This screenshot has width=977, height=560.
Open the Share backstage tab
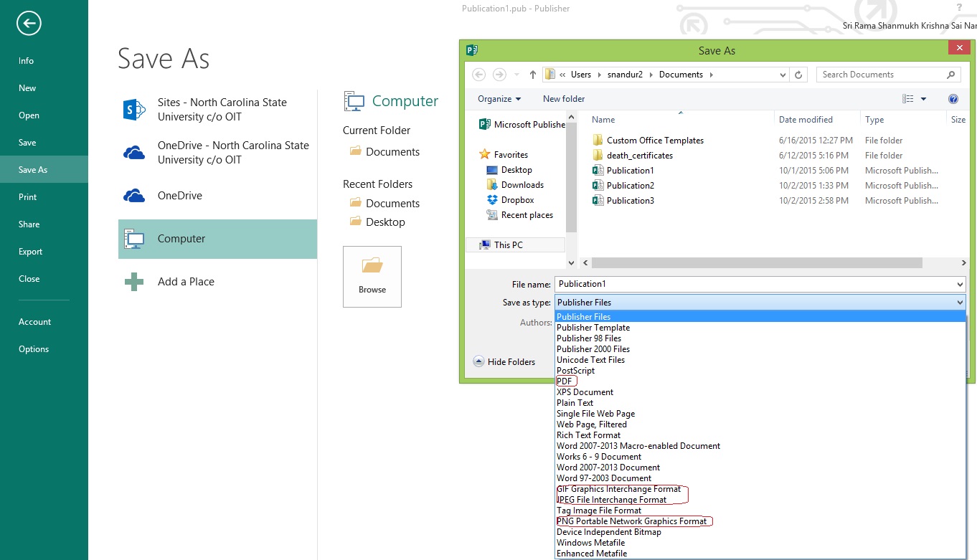click(44, 224)
